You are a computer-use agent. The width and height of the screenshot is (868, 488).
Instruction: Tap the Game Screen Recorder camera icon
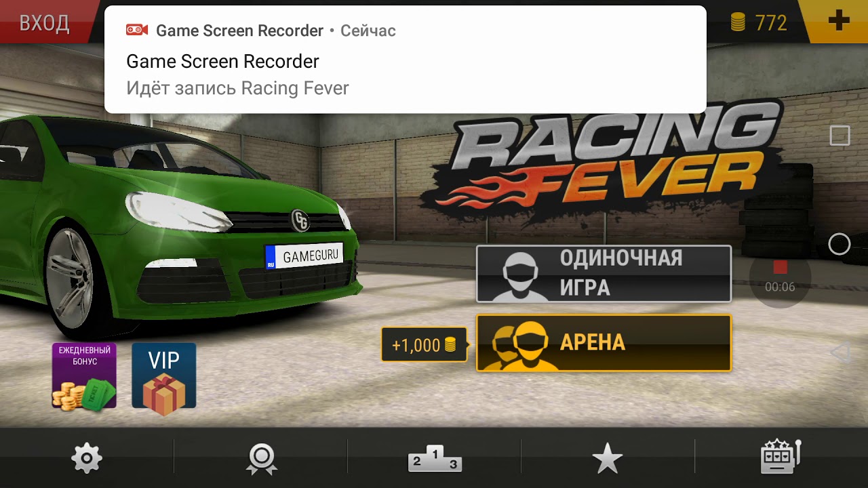tap(137, 30)
